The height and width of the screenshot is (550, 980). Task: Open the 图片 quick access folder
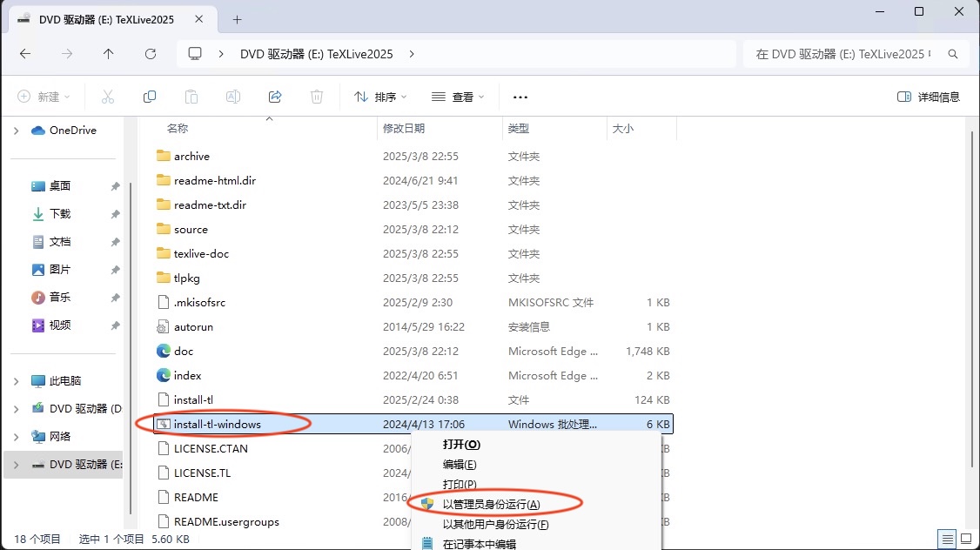pos(60,270)
